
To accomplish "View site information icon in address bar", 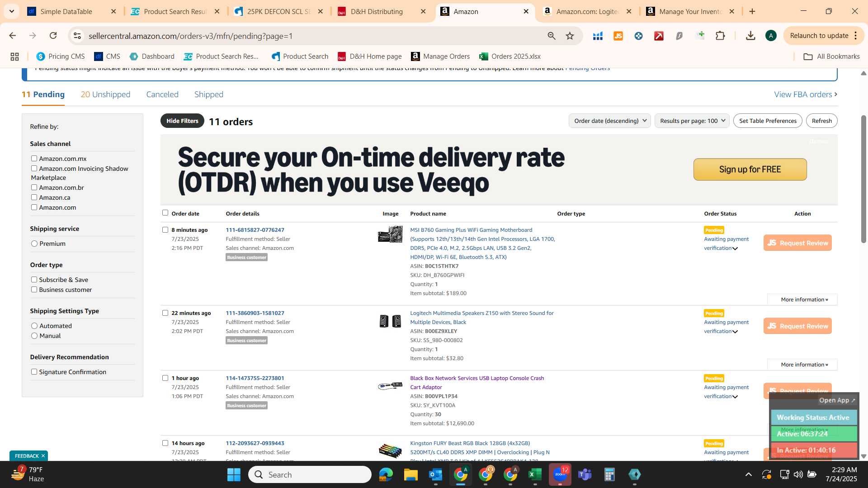I will [77, 36].
